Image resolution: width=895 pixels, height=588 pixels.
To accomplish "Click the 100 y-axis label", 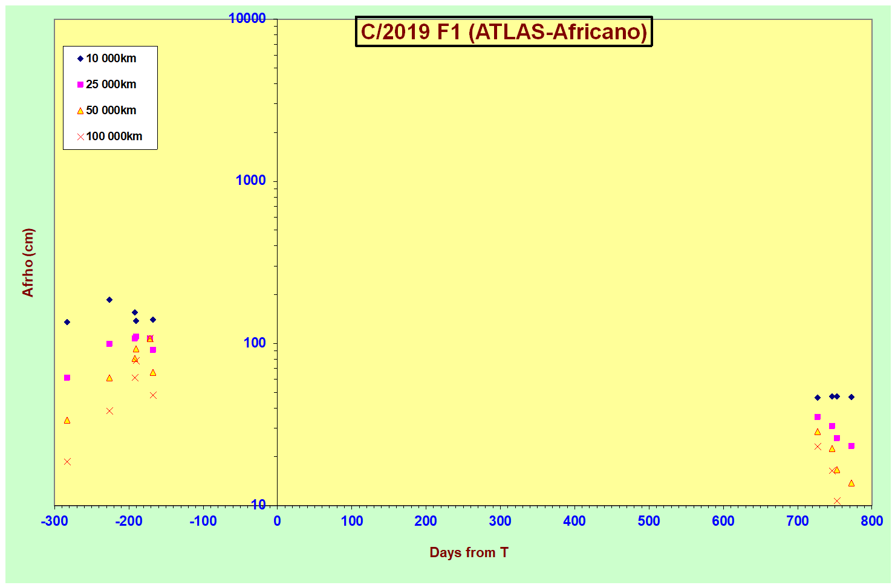I will click(255, 343).
